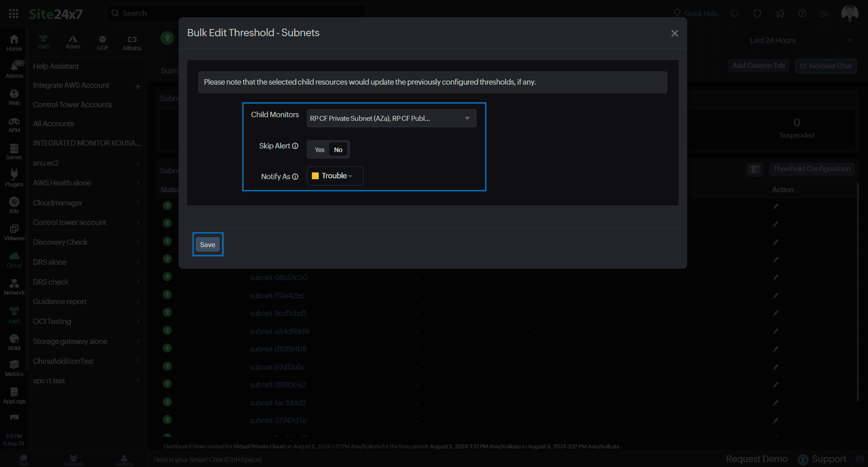The height and width of the screenshot is (467, 868).
Task: Click info icon beside Notify As
Action: (x=295, y=176)
